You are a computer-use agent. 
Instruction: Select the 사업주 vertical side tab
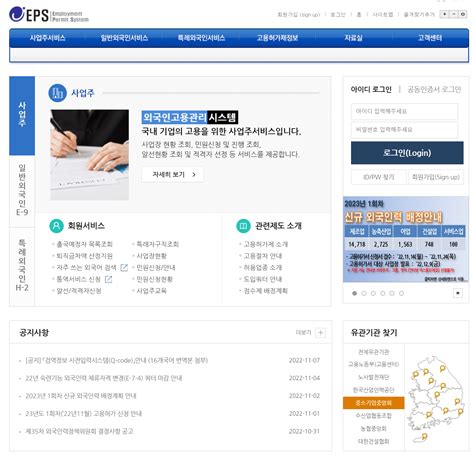(22, 116)
